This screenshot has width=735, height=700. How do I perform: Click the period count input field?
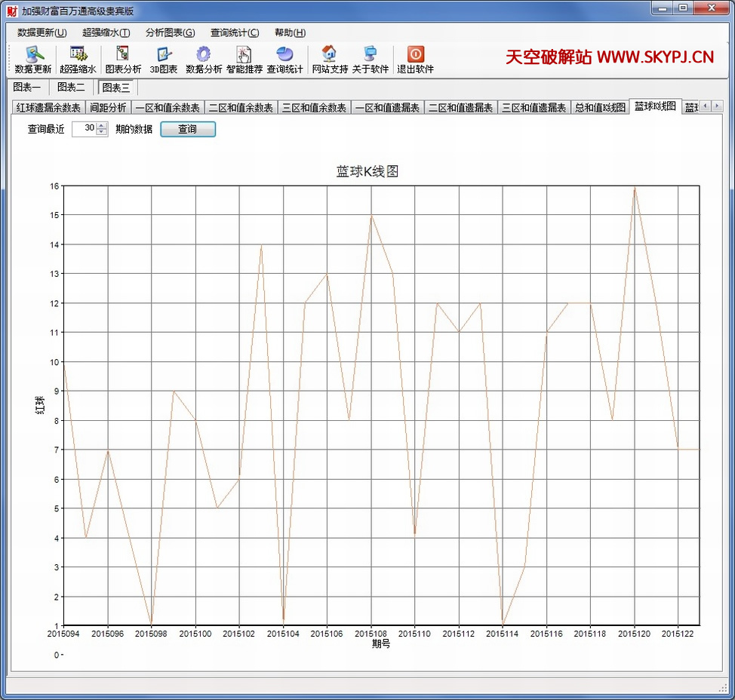[84, 129]
